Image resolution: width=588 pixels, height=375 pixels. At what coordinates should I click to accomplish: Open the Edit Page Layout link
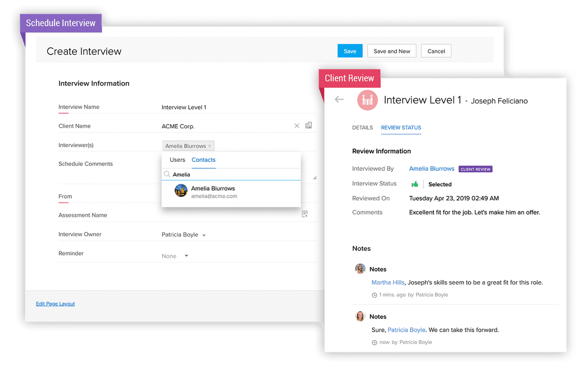pos(55,304)
